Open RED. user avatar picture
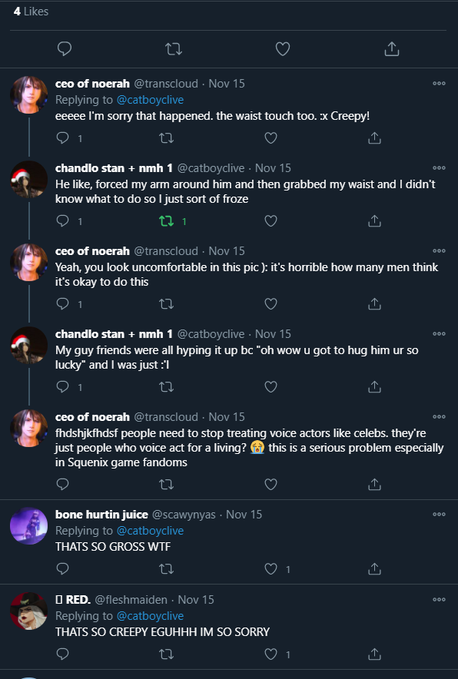The width and height of the screenshot is (458, 679). click(29, 611)
